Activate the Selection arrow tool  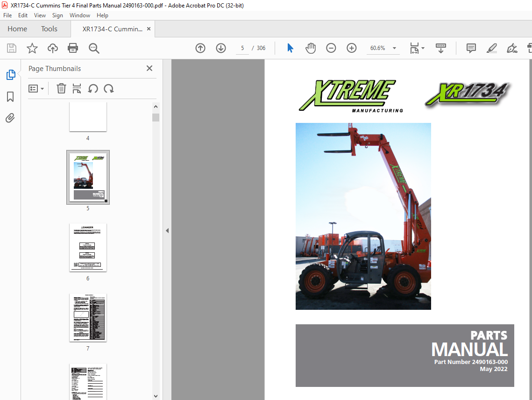pos(290,48)
